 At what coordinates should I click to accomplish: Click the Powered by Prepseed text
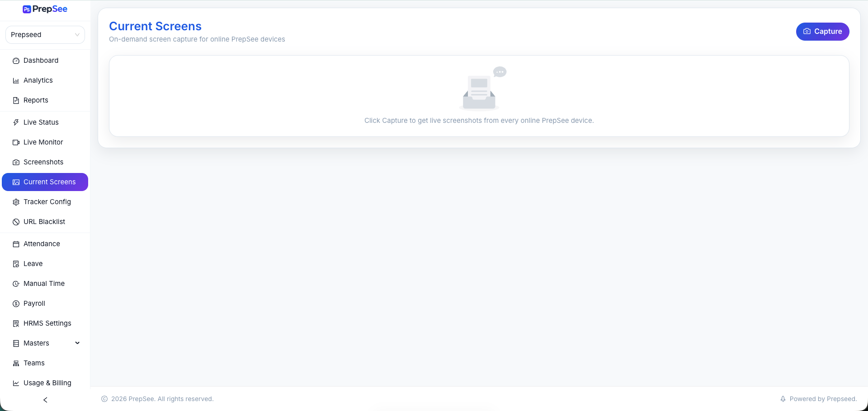pyautogui.click(x=823, y=399)
